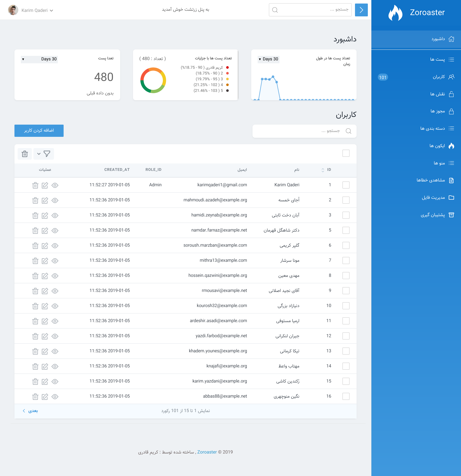
Task: Click the ID column sort arrows
Action: [323, 170]
